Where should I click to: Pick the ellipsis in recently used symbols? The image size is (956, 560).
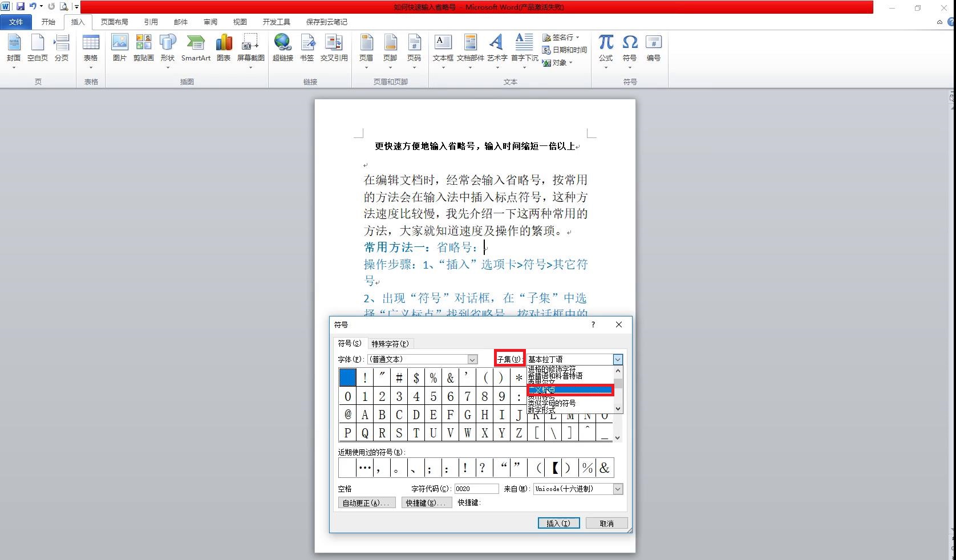pyautogui.click(x=365, y=468)
